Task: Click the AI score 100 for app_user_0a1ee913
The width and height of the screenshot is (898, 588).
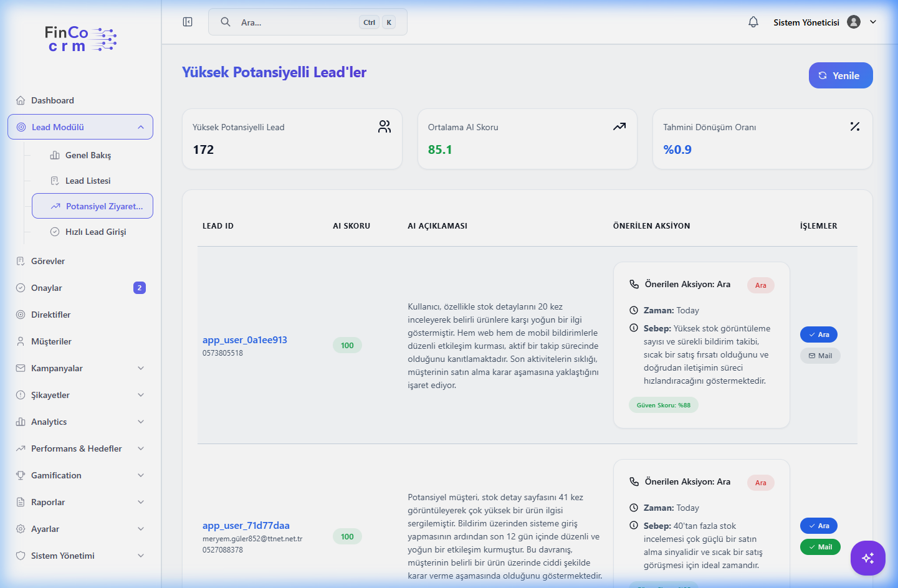Action: click(347, 345)
